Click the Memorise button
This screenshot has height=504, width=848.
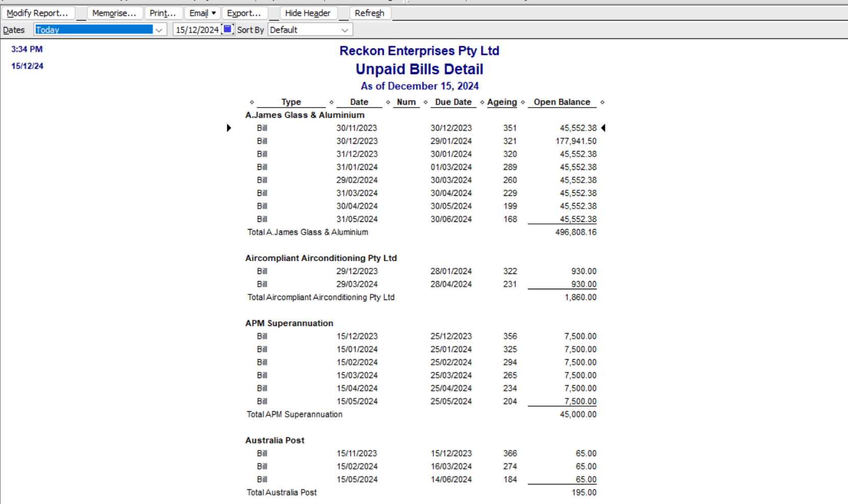click(x=114, y=13)
